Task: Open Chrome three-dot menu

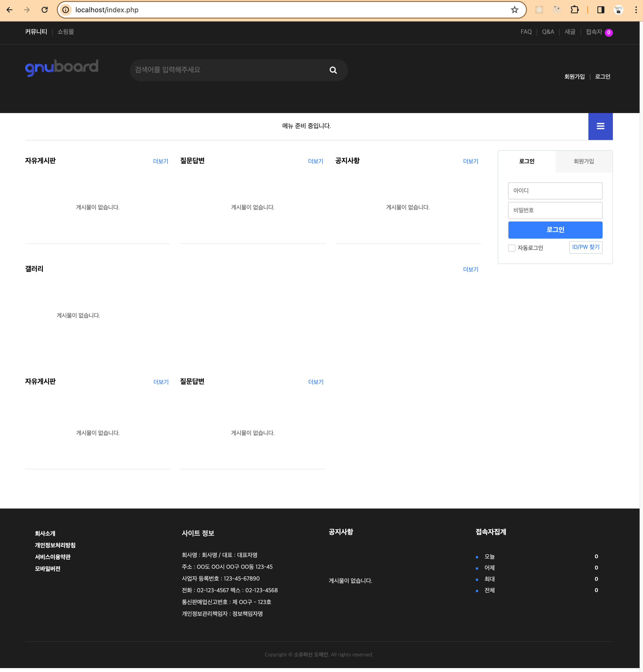Action: coord(636,10)
